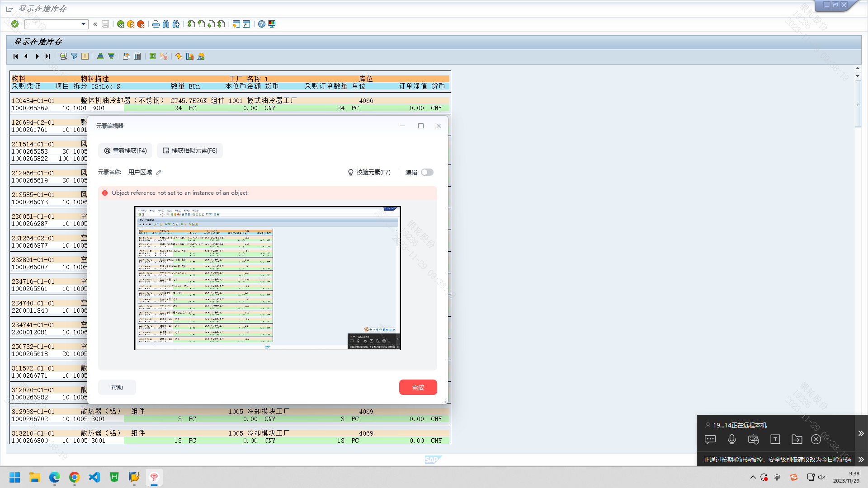Click the Find binoculars icon
Screen dimensions: 868x488
166,24
